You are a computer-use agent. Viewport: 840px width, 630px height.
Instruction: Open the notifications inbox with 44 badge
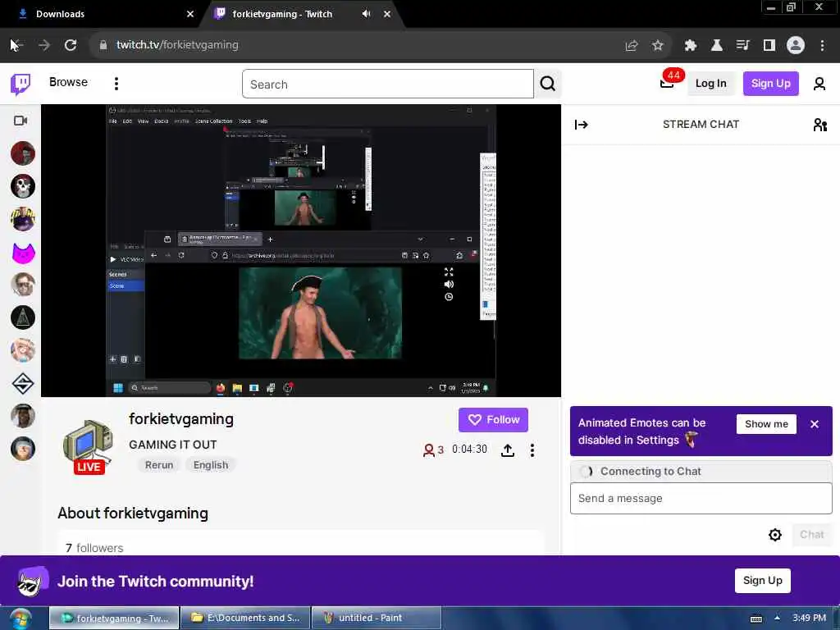pos(667,83)
